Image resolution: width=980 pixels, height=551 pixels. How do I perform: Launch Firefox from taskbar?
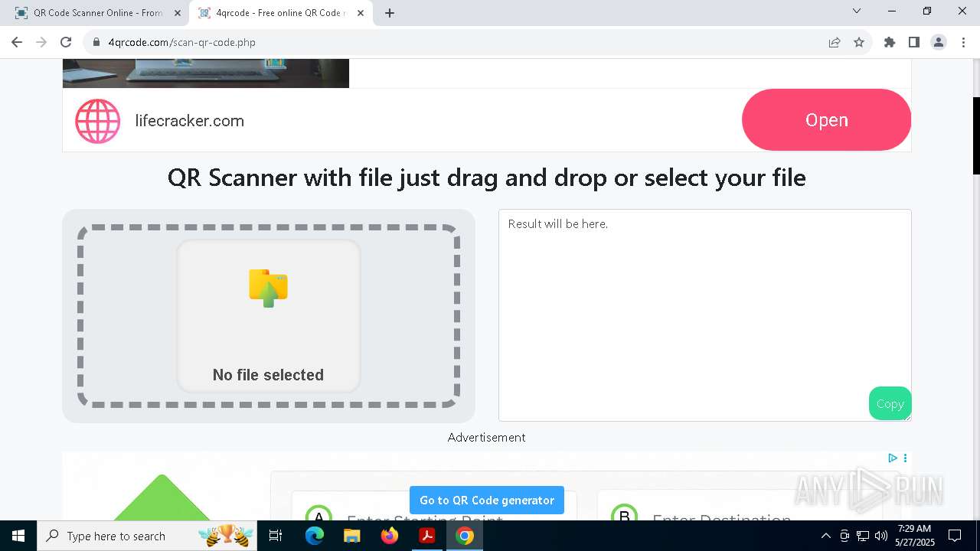(390, 536)
